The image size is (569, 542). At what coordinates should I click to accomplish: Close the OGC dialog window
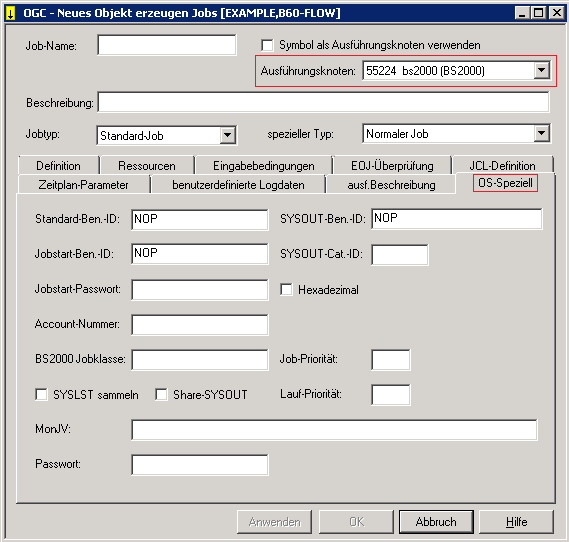557,13
